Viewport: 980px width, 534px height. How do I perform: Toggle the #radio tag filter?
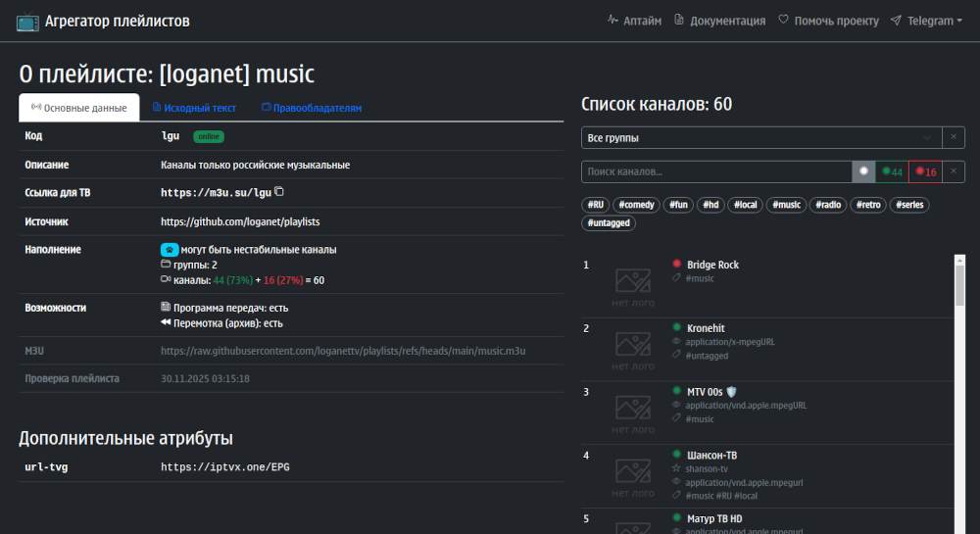click(x=828, y=204)
